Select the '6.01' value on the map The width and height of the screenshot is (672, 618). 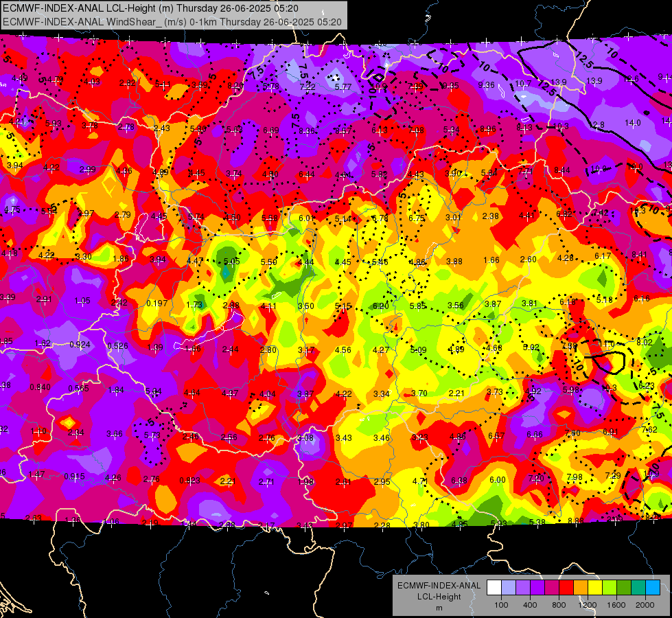(307, 218)
